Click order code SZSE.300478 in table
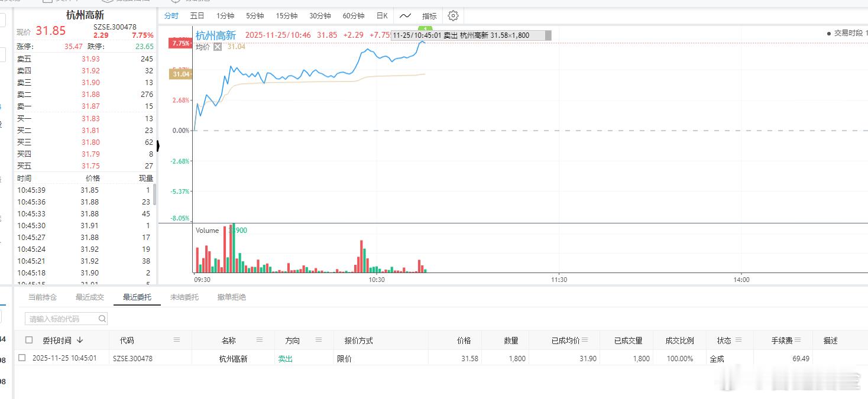 [132, 358]
